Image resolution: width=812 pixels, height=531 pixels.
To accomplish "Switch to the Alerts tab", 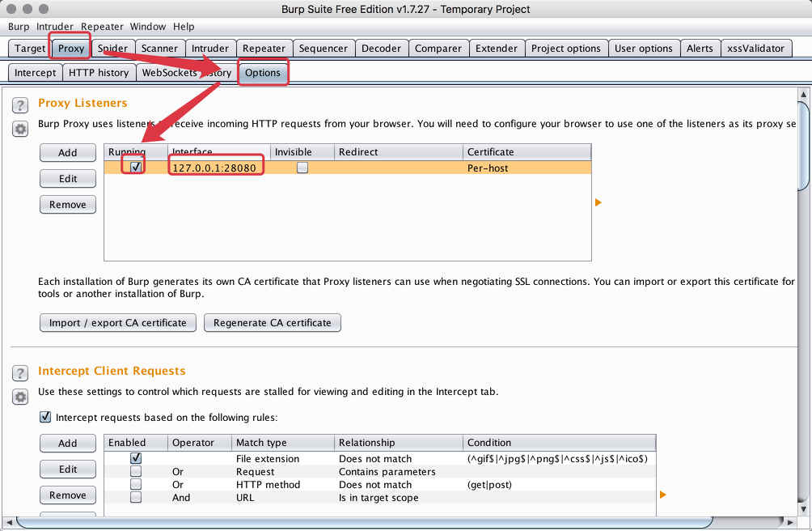I will (700, 49).
